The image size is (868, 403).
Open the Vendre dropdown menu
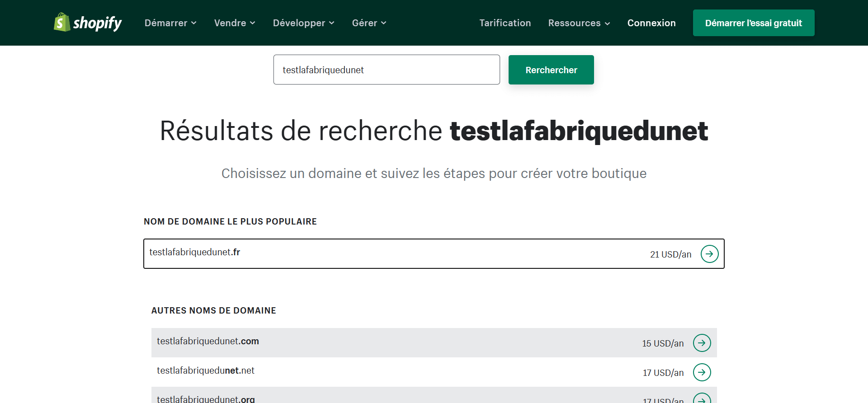[235, 23]
